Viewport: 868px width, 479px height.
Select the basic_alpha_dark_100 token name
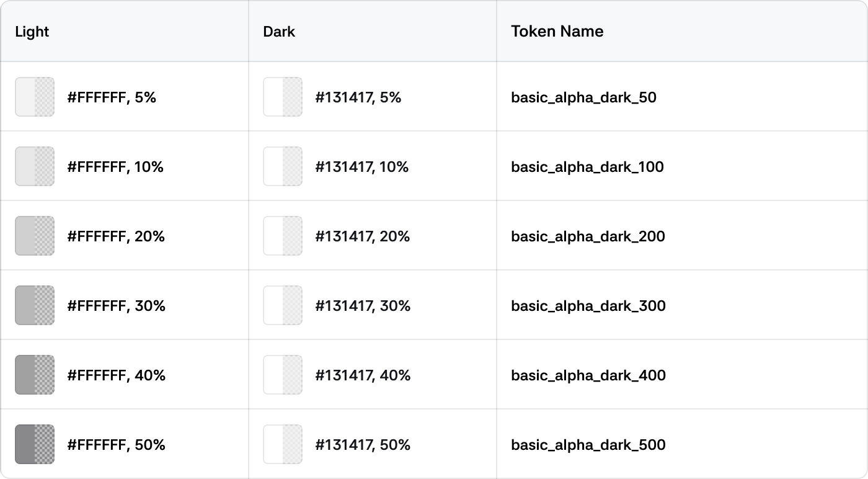(x=587, y=167)
